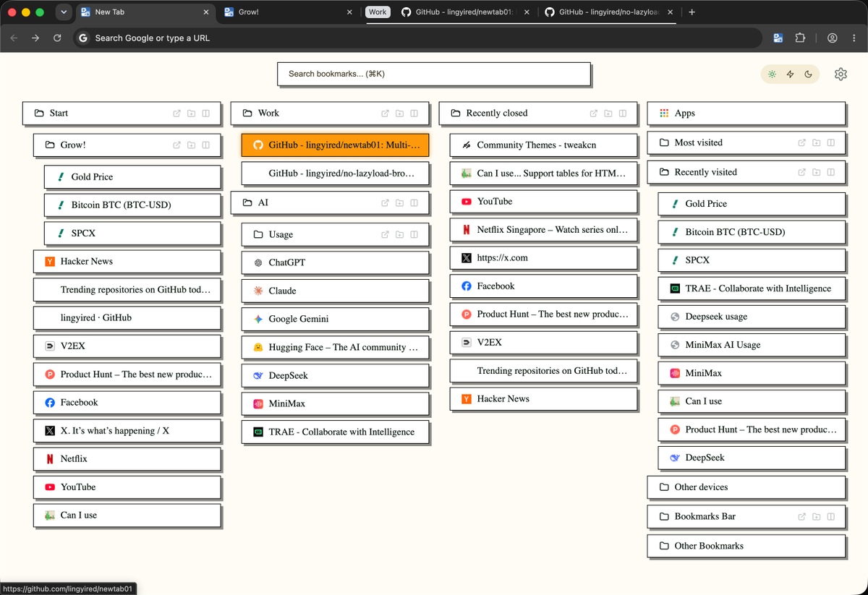Switch to auto theme lightning toggle

pyautogui.click(x=791, y=74)
